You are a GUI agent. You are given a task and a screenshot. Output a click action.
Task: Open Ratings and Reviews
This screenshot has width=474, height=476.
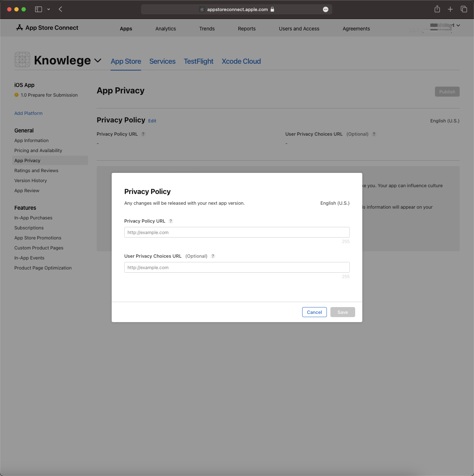37,171
